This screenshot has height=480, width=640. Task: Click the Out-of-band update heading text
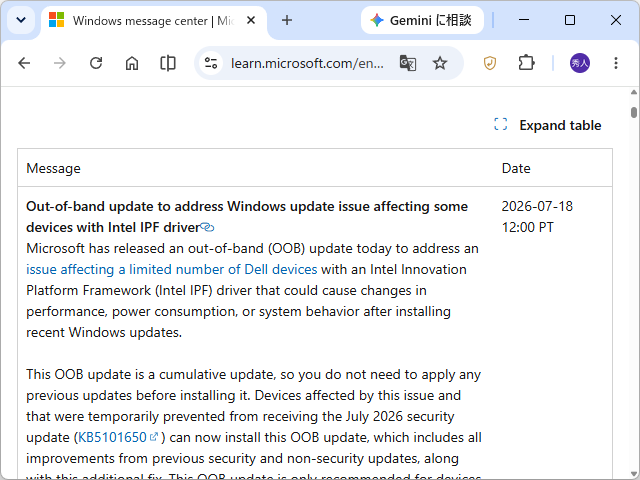(247, 217)
